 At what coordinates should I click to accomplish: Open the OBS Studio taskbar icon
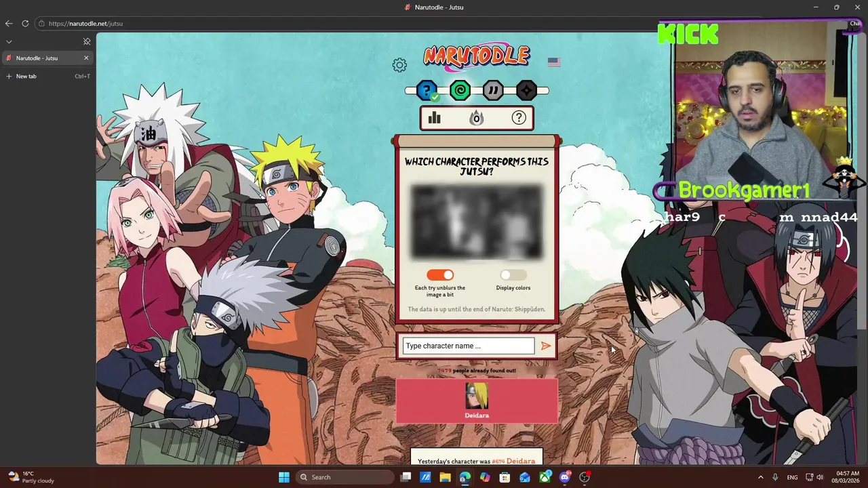585,477
